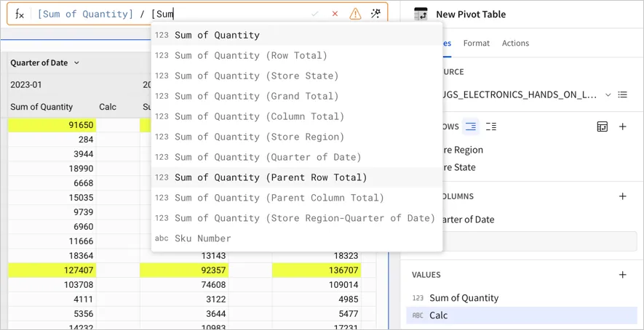644x330 pixels.
Task: Choose Sum of Quantity (Column Total)
Action: tap(297, 116)
